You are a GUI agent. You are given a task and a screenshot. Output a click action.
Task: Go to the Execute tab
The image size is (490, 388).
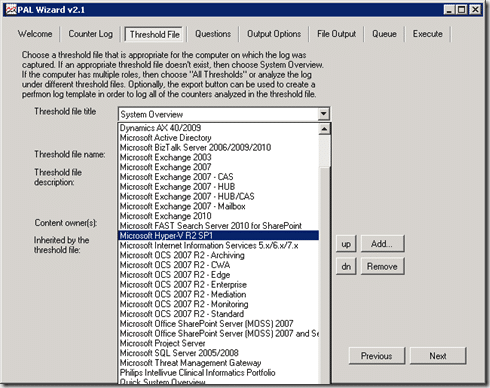428,34
